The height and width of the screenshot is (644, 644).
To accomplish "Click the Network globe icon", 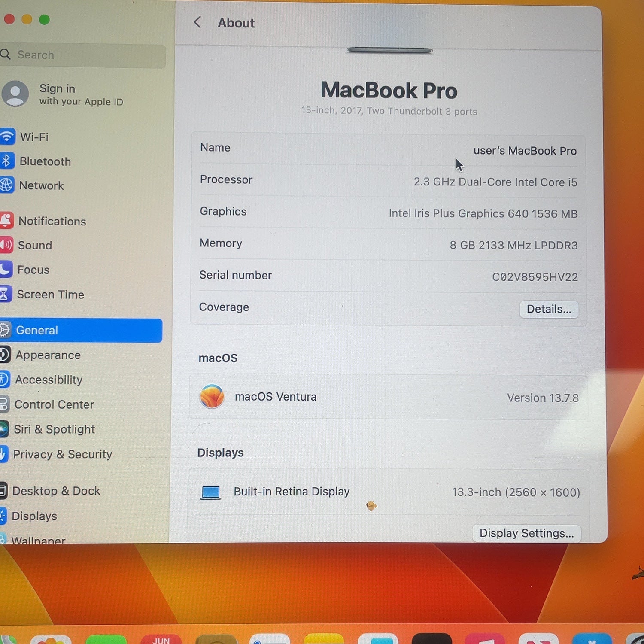I will 6,185.
